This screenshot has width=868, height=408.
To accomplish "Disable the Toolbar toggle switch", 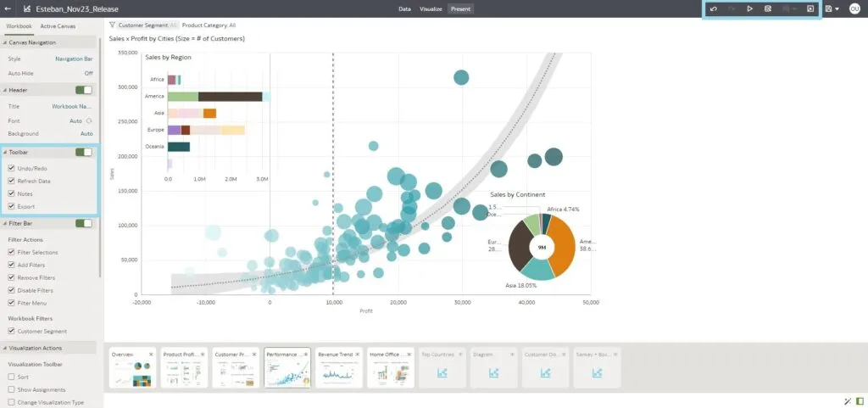I will coord(84,153).
